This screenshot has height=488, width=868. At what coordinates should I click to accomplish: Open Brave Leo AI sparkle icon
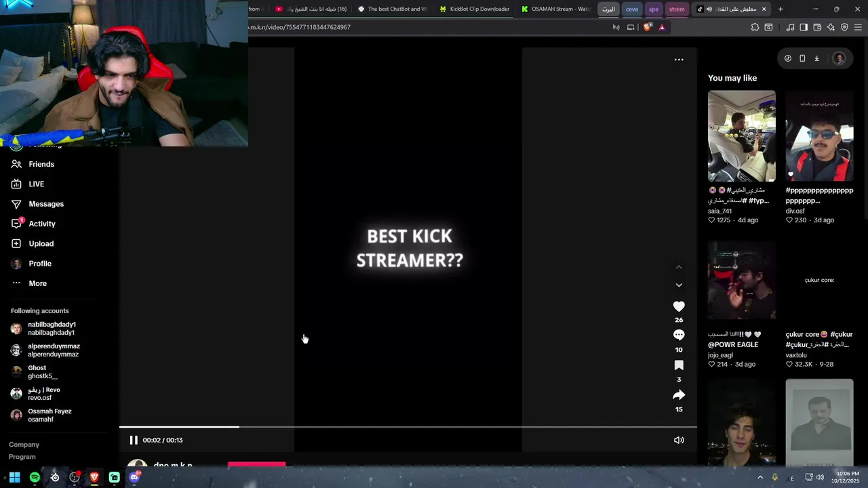(831, 27)
